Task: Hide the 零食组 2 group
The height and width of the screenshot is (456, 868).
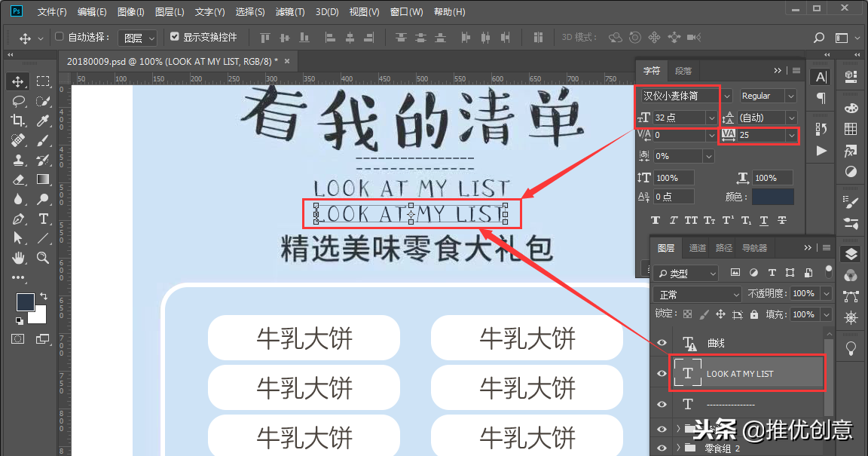Action: click(662, 448)
